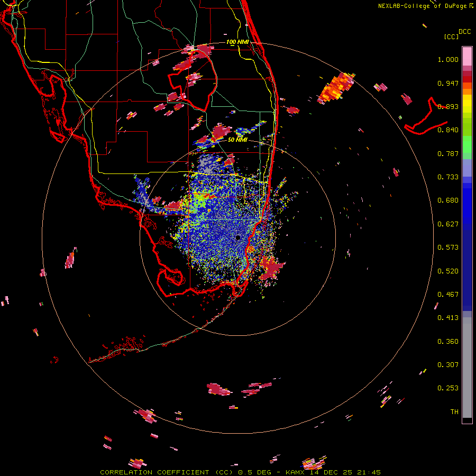Click the 0.733 color scale value

point(448,177)
